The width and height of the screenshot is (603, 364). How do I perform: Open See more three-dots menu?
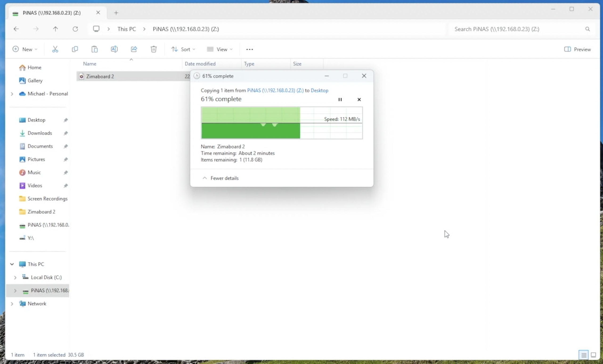coord(249,49)
